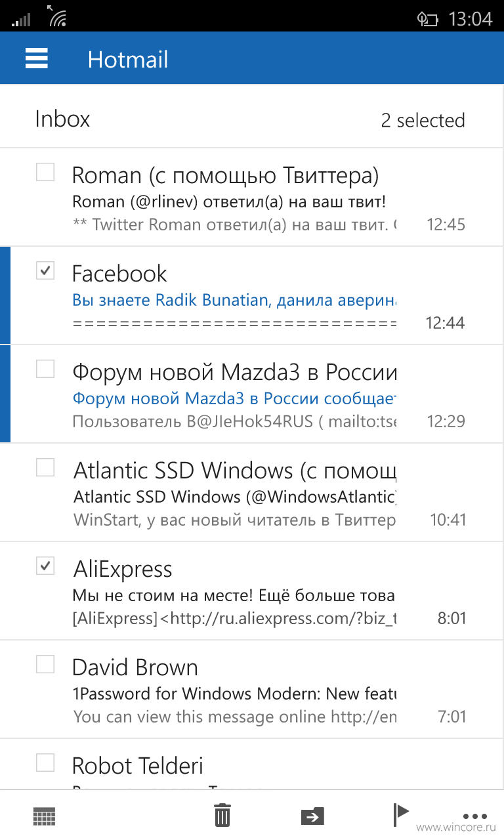Image resolution: width=504 pixels, height=840 pixels.
Task: Click the select all grid icon
Action: (x=44, y=816)
